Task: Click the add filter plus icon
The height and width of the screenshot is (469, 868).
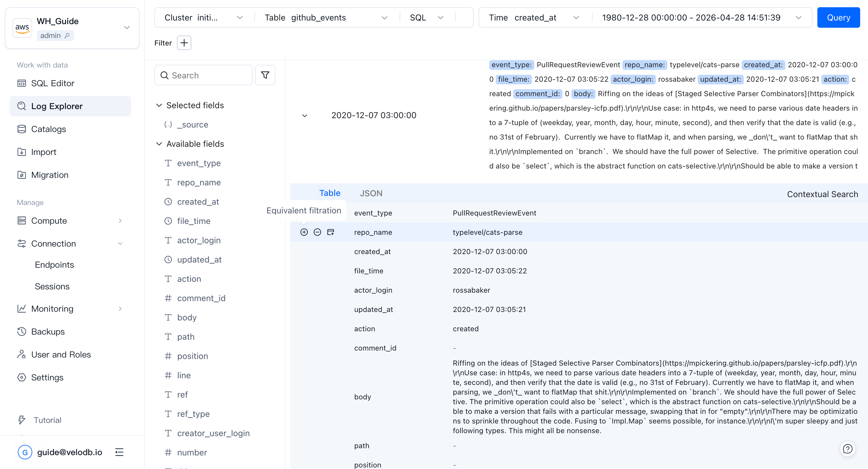Action: (x=184, y=43)
